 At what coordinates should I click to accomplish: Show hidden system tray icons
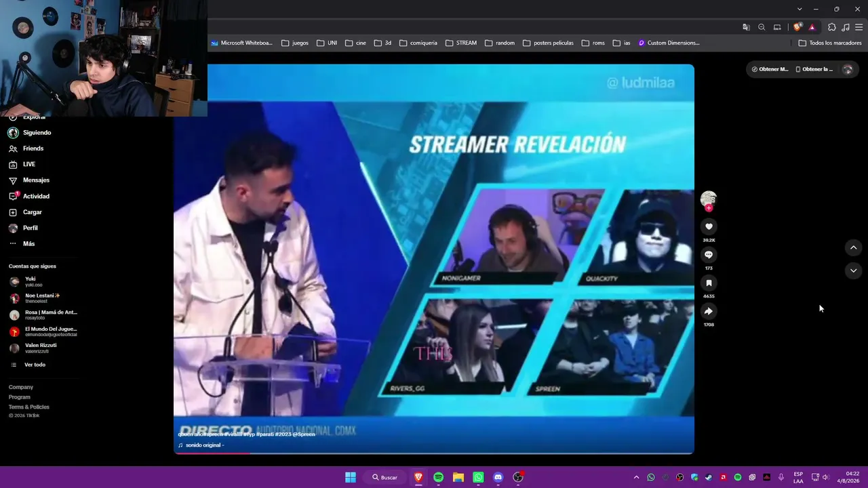636,477
